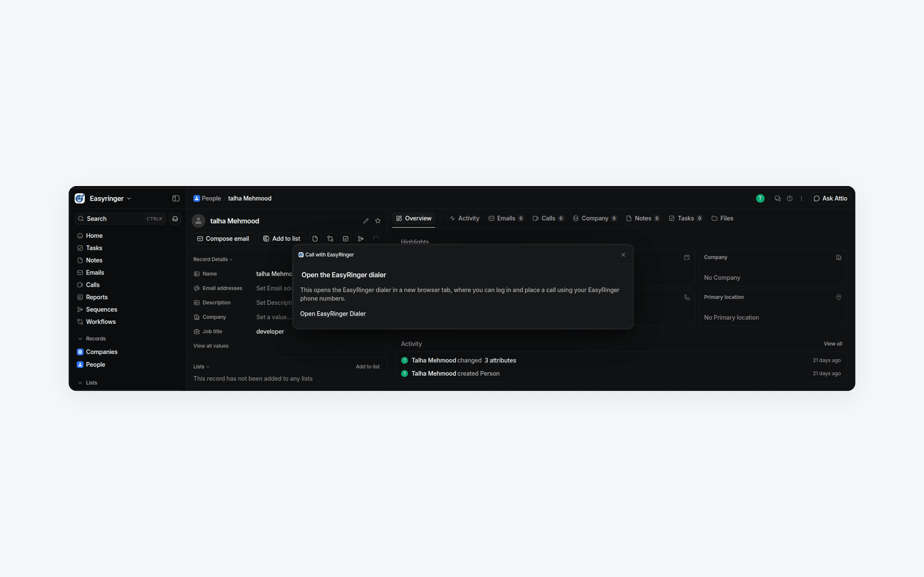
Task: Click the Compose email button
Action: click(223, 239)
